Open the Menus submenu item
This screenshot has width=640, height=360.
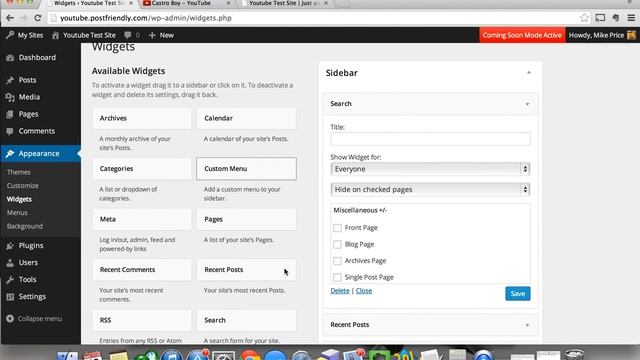tap(17, 213)
